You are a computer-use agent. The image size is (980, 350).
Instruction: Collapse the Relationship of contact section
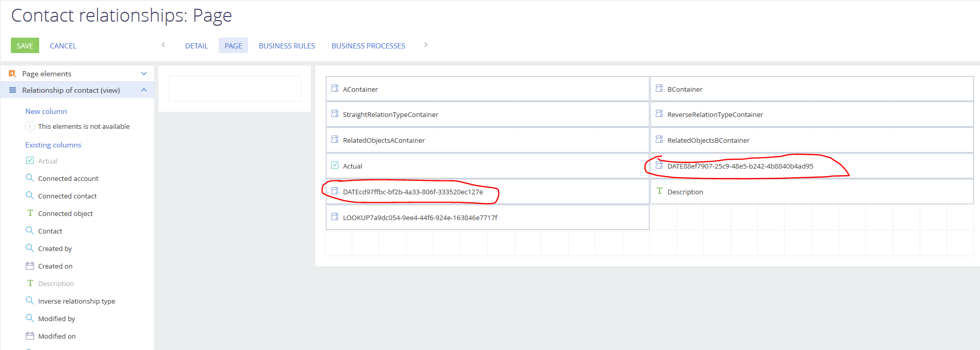(x=144, y=90)
